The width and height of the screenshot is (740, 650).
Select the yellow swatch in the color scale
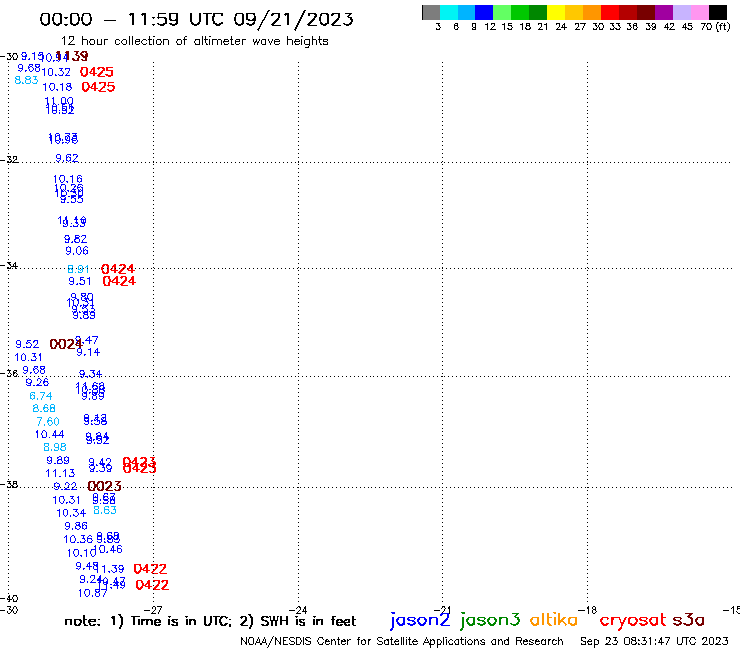[x=556, y=12]
